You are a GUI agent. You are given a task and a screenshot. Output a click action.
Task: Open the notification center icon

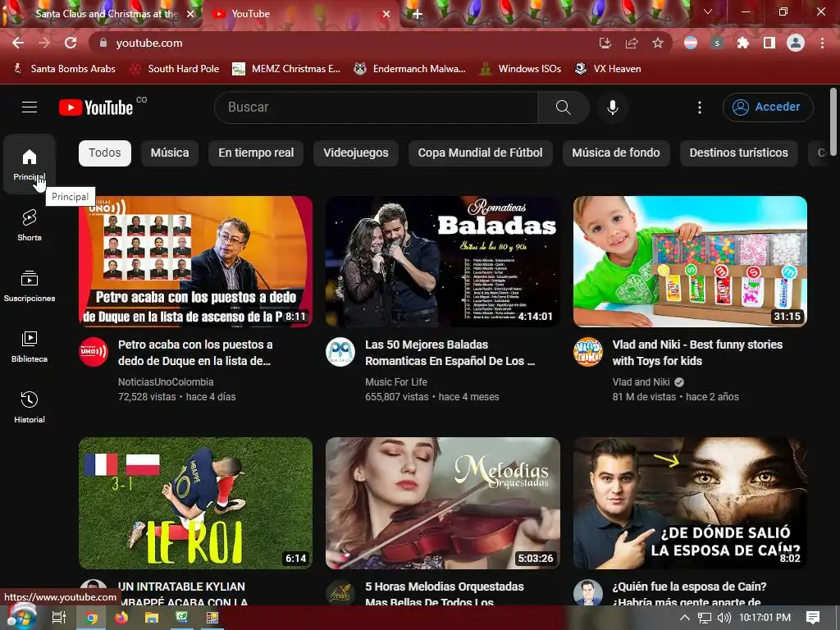[813, 618]
